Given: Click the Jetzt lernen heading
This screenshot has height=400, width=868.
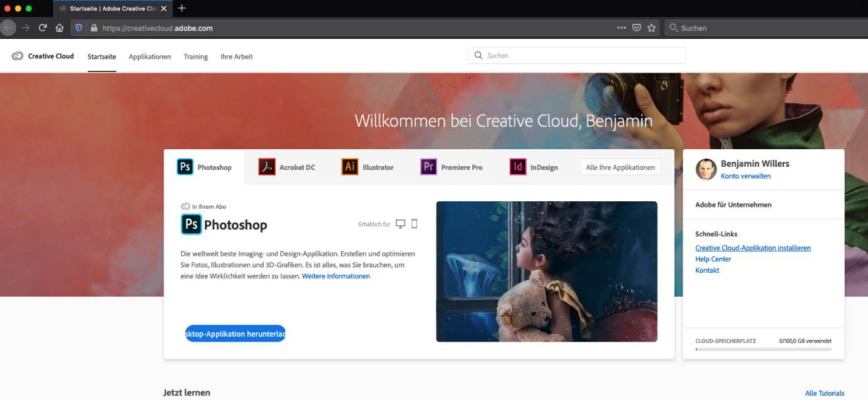Looking at the screenshot, I should click(187, 392).
